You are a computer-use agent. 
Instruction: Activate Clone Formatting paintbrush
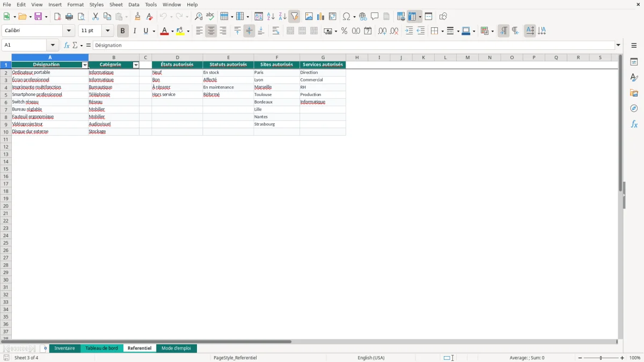click(x=138, y=16)
